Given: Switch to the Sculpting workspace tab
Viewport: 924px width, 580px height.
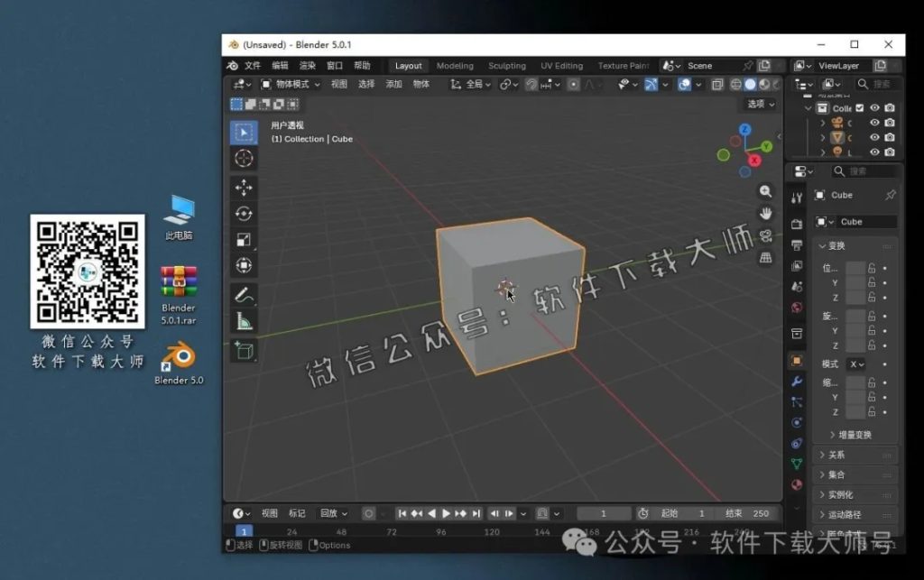Looking at the screenshot, I should [x=507, y=65].
